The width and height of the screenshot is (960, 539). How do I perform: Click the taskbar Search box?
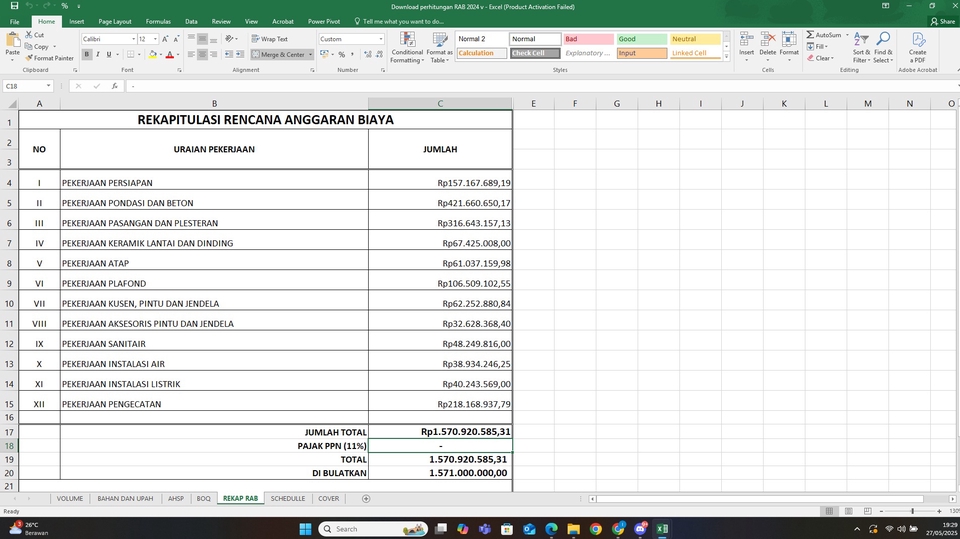tap(373, 529)
